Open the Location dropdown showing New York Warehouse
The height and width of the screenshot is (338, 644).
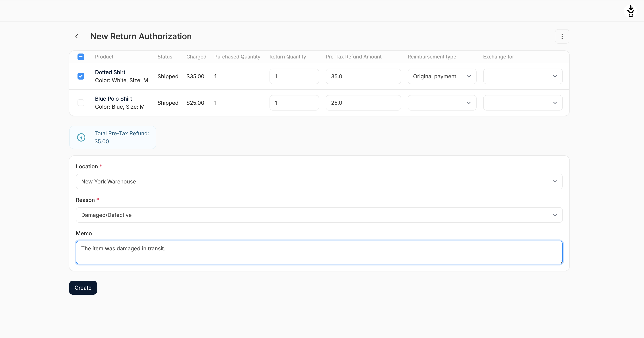coord(319,182)
